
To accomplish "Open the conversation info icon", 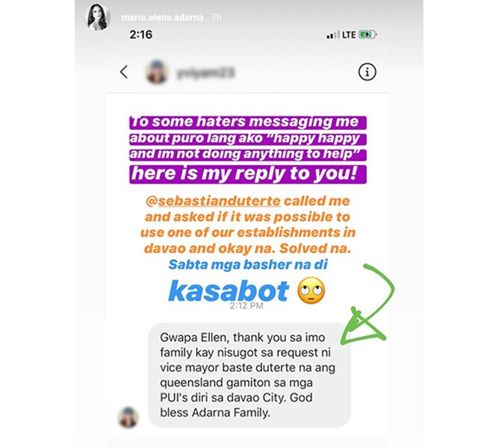I will point(367,72).
